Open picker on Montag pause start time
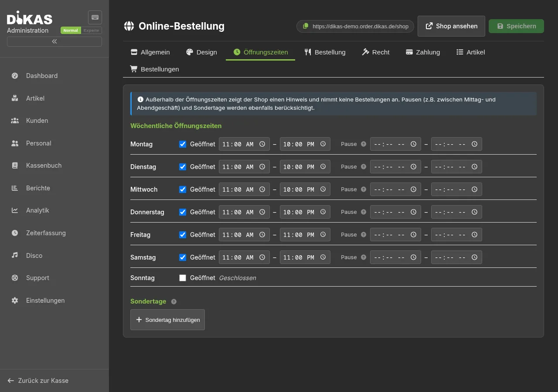 (x=413, y=144)
